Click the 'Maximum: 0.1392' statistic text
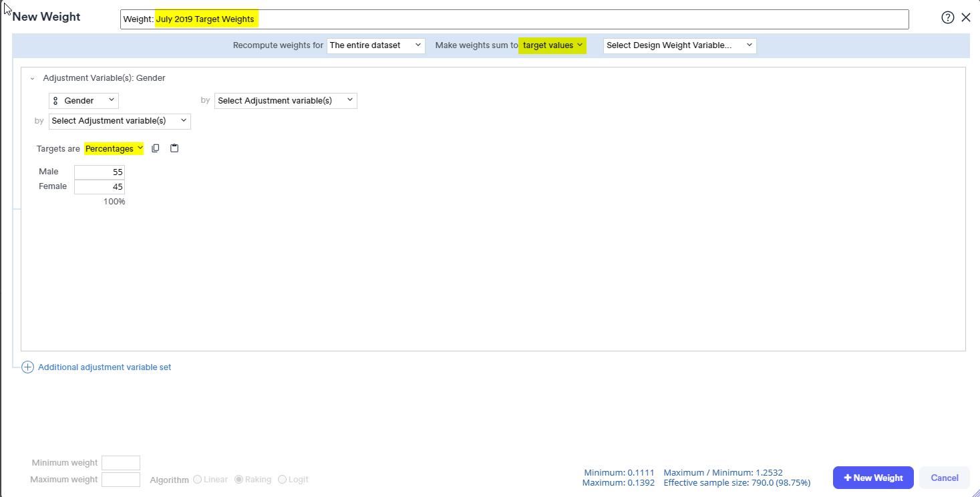 (x=619, y=482)
